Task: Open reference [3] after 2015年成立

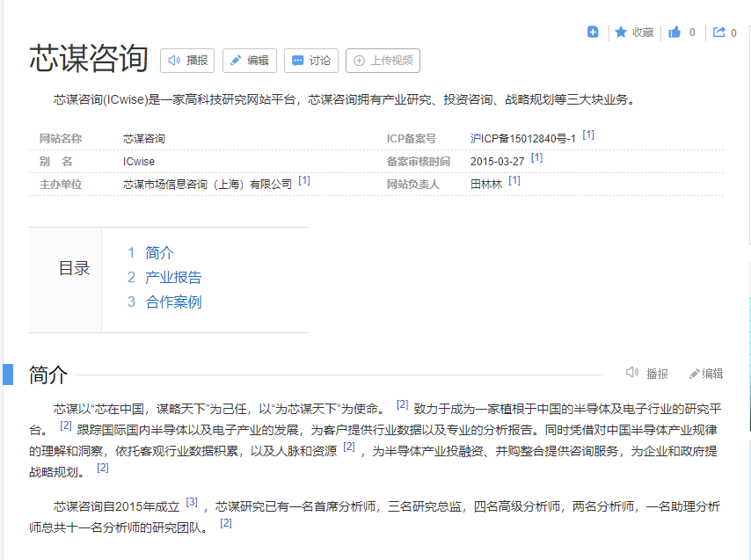Action: pos(192,502)
